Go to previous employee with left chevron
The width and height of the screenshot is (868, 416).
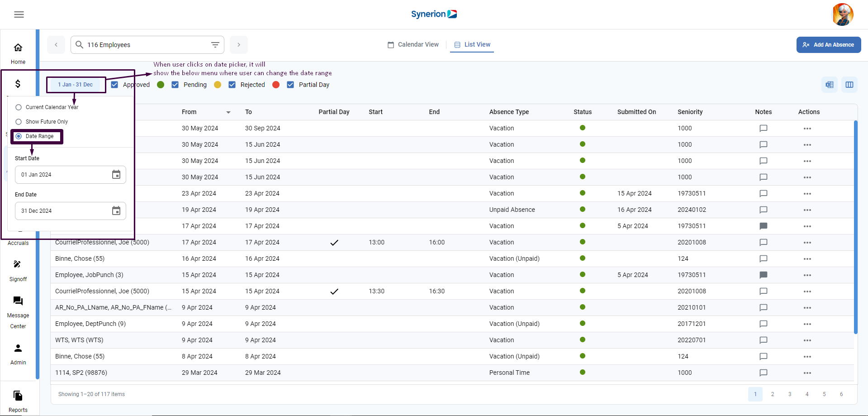[56, 45]
